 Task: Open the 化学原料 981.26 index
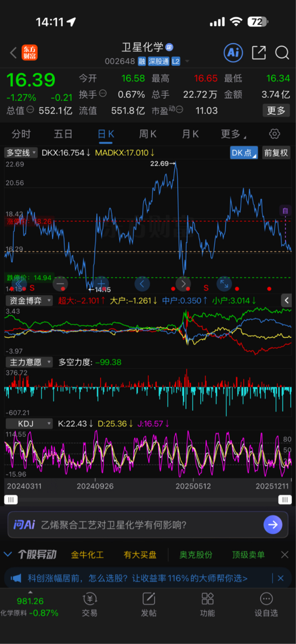pyautogui.click(x=30, y=607)
